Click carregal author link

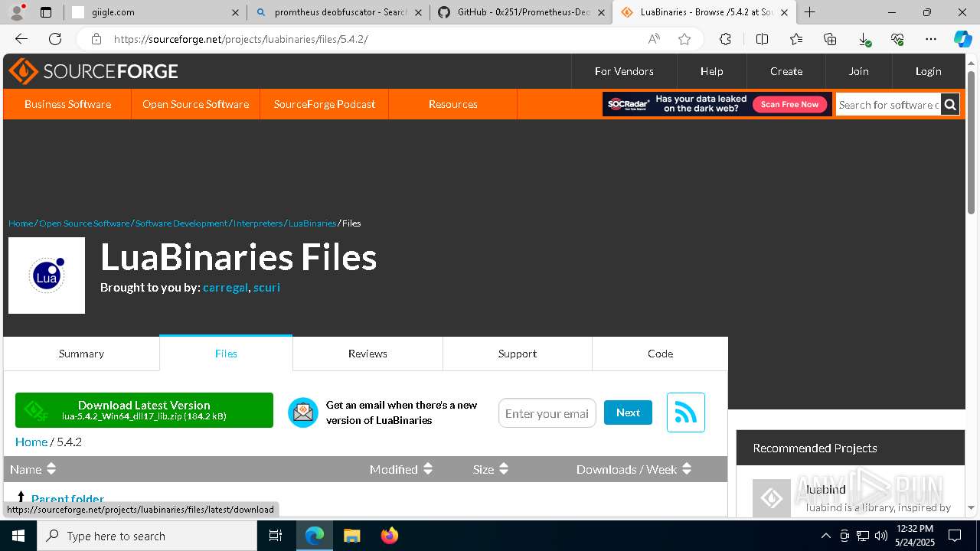225,288
